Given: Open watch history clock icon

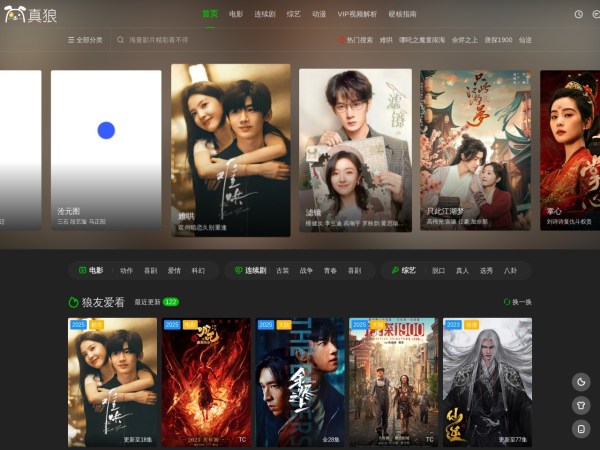Looking at the screenshot, I should (x=579, y=14).
